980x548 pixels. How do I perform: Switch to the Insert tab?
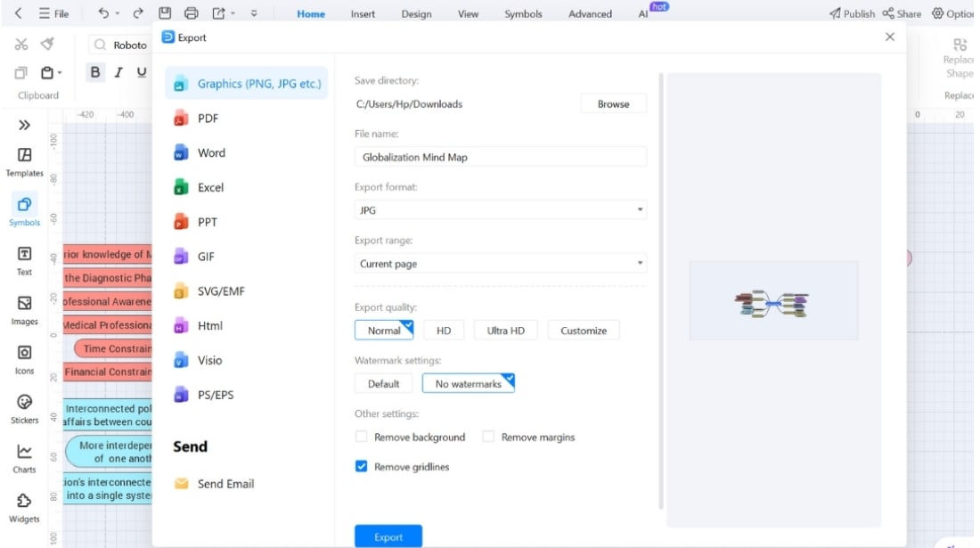click(363, 13)
